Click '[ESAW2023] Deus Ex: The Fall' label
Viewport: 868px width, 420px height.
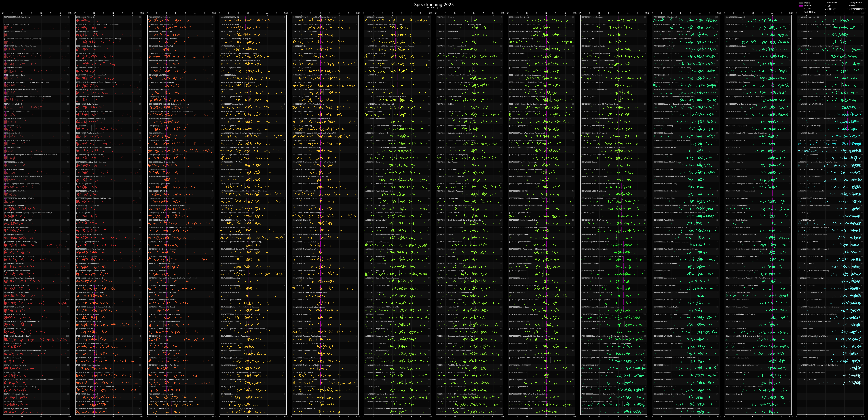coord(160,46)
